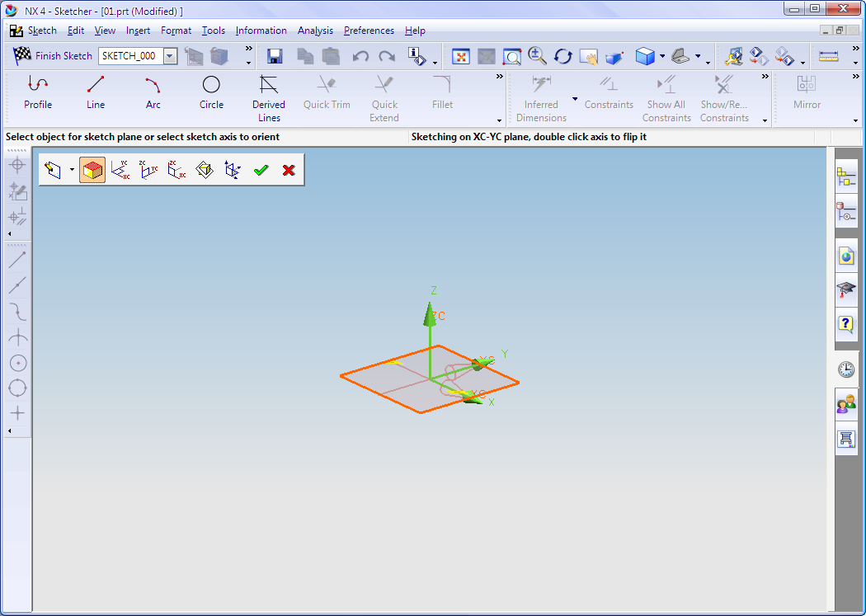Open the Help question mark side tab
Viewport: 866px width, 616px height.
coord(846,325)
